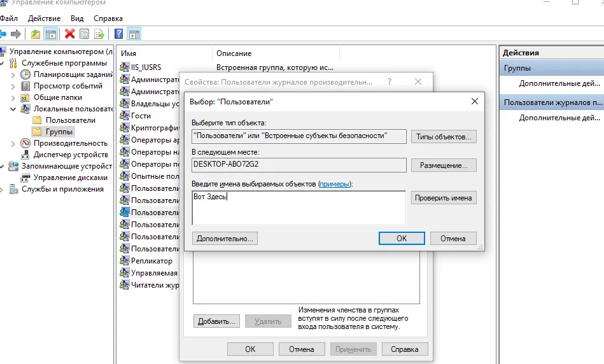
Task: Expand the Планировщик заданий node
Action: 13,74
